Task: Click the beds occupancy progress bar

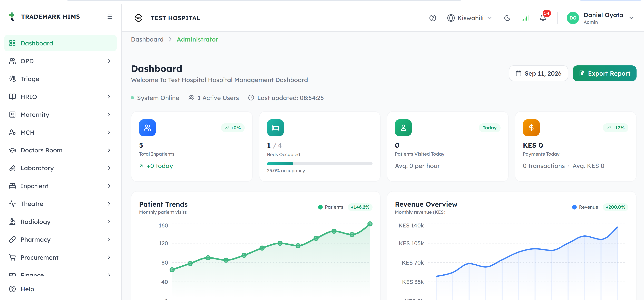Action: tap(319, 164)
